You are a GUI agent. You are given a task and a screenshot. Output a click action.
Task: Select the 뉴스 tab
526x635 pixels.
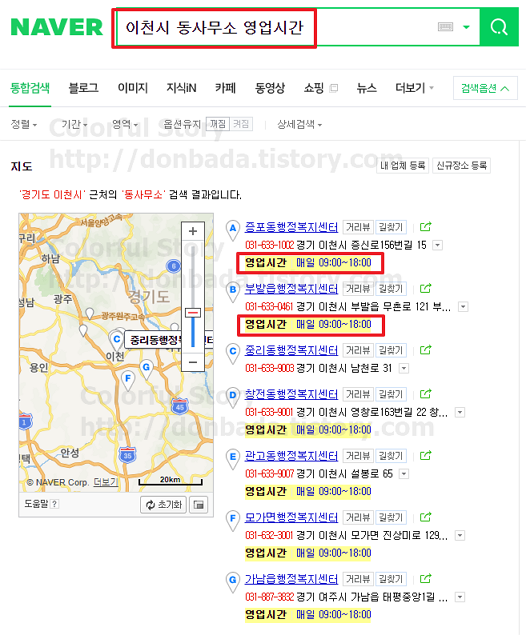[x=366, y=88]
